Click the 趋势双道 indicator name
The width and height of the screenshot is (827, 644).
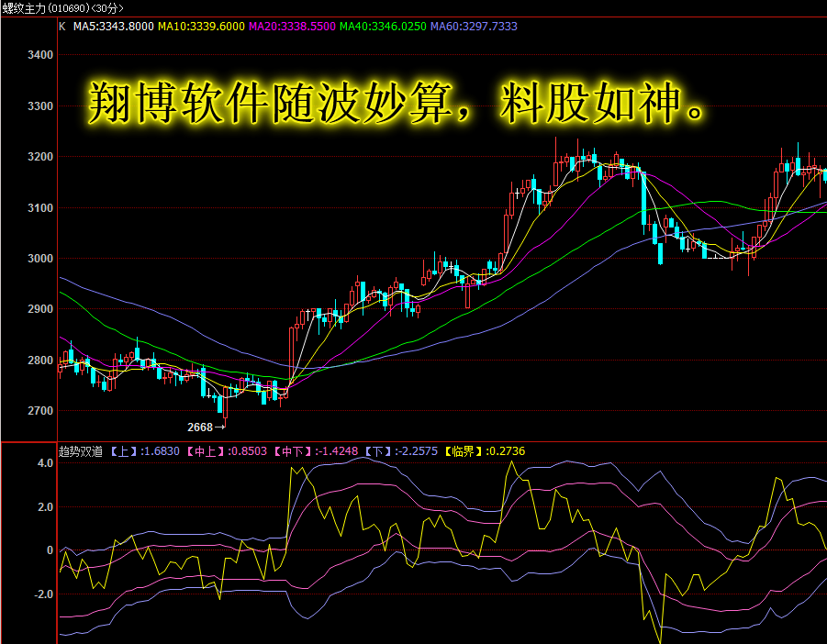tap(81, 451)
